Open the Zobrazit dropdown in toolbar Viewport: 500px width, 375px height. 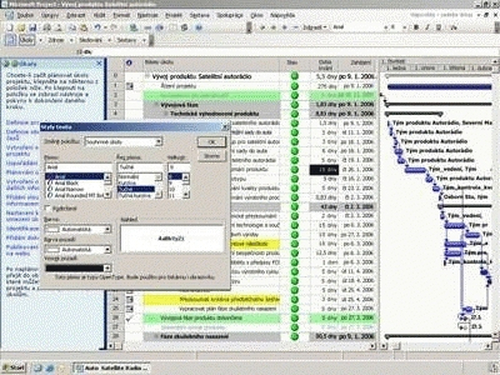pyautogui.click(x=315, y=27)
